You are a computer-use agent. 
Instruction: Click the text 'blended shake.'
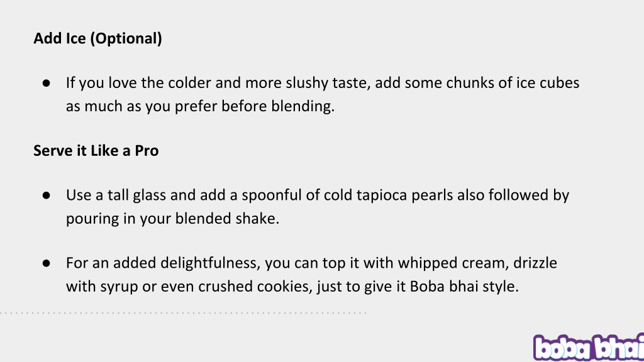[x=227, y=218]
